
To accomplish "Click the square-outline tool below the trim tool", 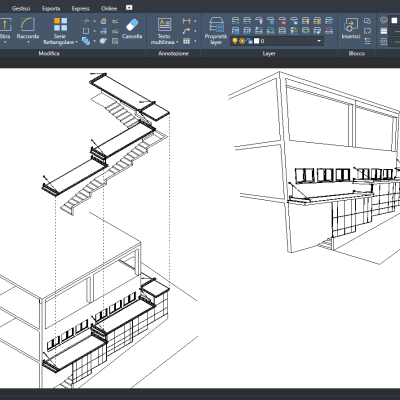I will (x=86, y=31).
